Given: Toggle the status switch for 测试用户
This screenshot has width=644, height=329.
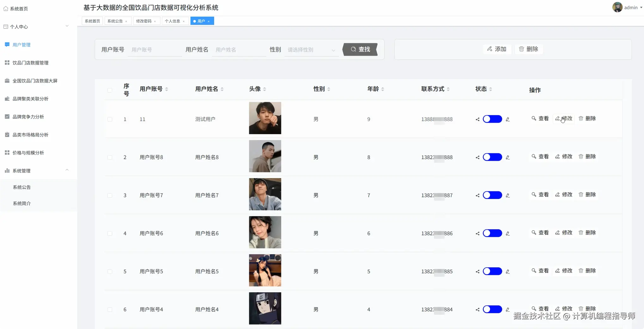Looking at the screenshot, I should (492, 119).
